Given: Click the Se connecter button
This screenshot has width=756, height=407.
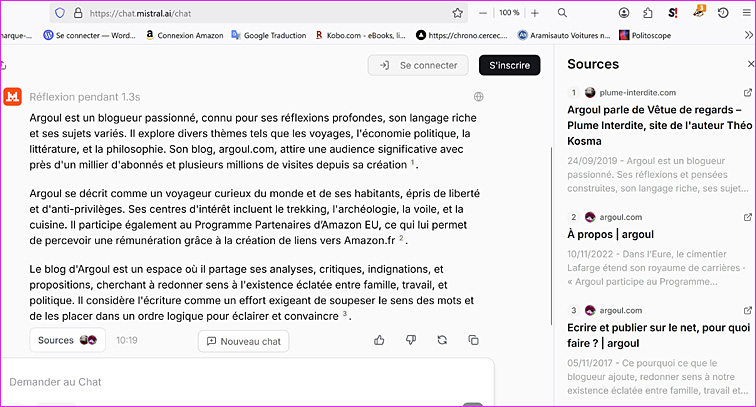Looking at the screenshot, I should pos(418,65).
